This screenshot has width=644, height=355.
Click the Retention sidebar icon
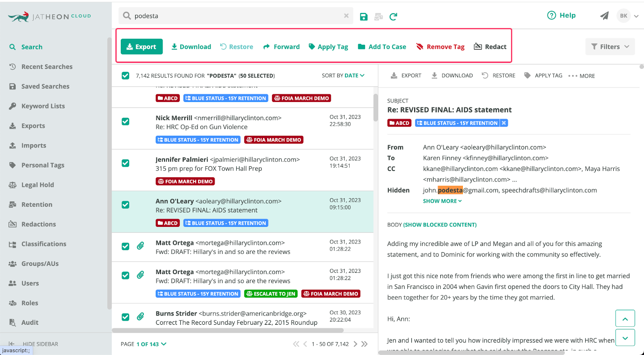(x=12, y=205)
